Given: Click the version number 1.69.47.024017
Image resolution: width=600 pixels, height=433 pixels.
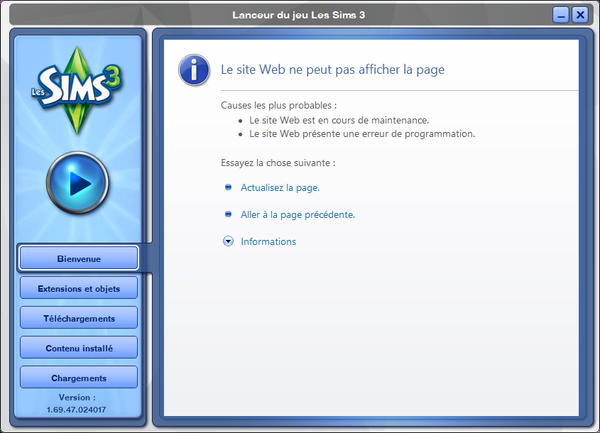Looking at the screenshot, I should (76, 410).
